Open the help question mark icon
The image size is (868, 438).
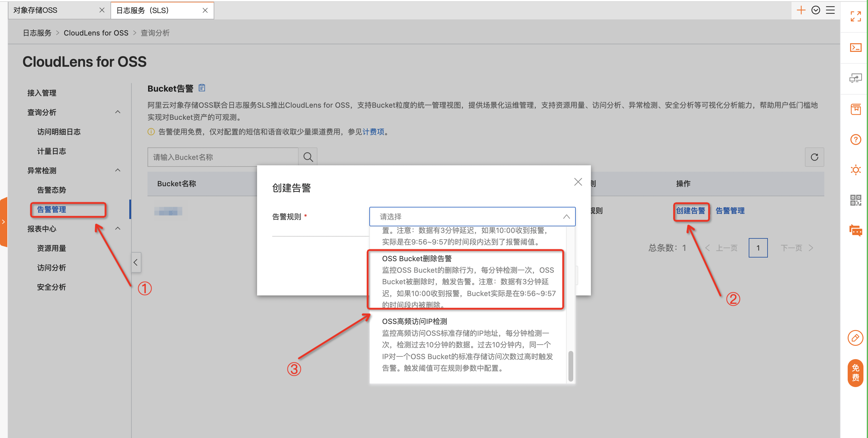click(x=855, y=140)
